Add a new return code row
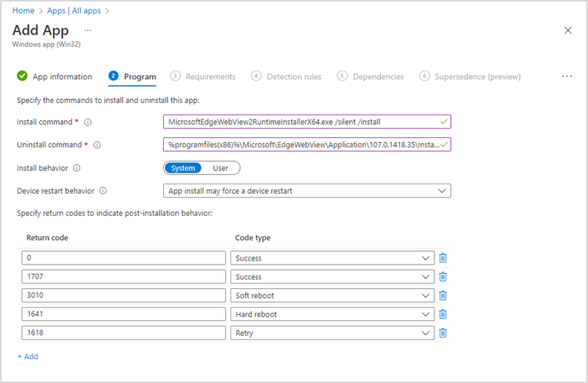The image size is (588, 383). pos(27,356)
